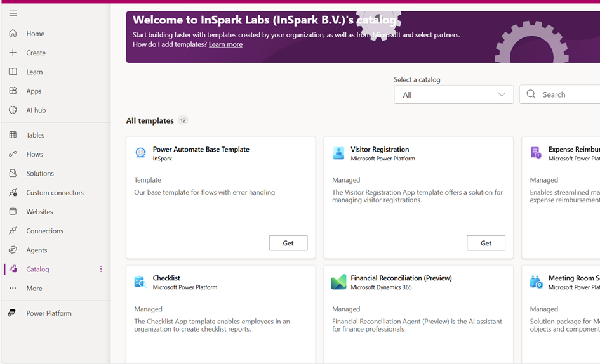Click 'All templates' heading
Viewport: 600px width, 364px height.
pyautogui.click(x=150, y=120)
